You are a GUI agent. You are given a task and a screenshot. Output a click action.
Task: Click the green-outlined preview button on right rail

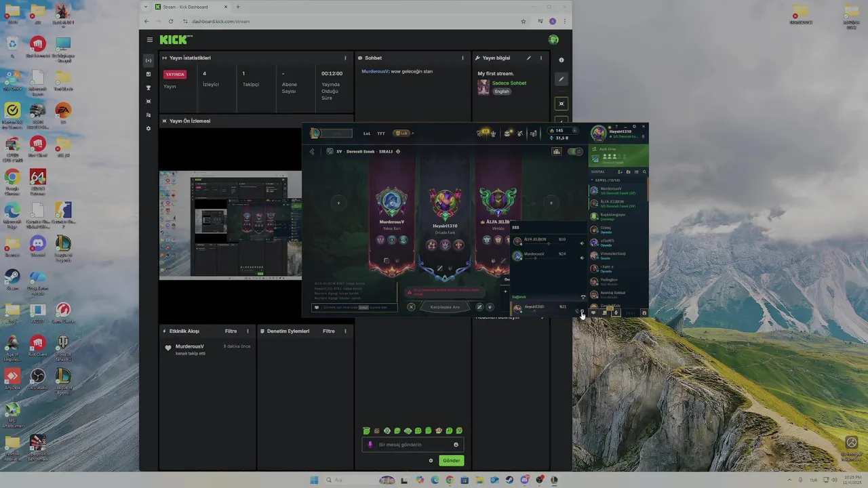tap(561, 104)
